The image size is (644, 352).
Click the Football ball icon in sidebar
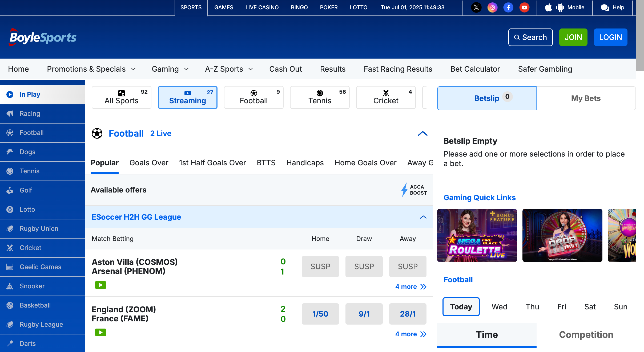[x=10, y=133]
